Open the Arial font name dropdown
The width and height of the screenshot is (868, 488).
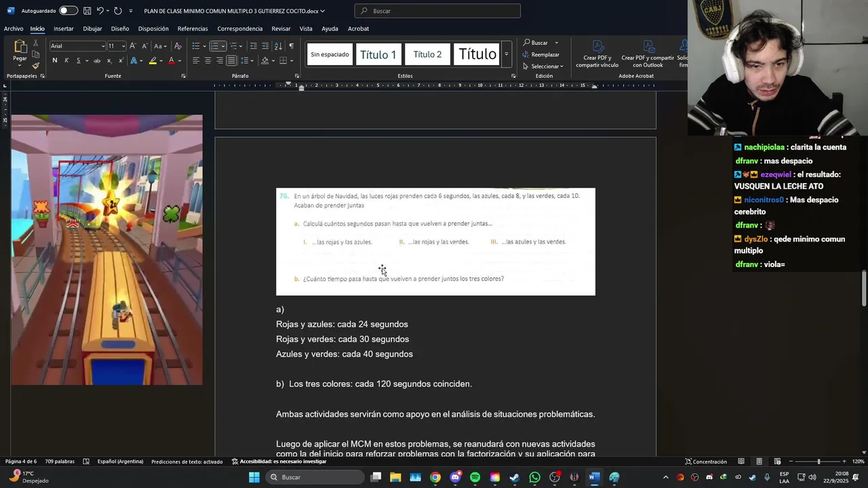103,46
